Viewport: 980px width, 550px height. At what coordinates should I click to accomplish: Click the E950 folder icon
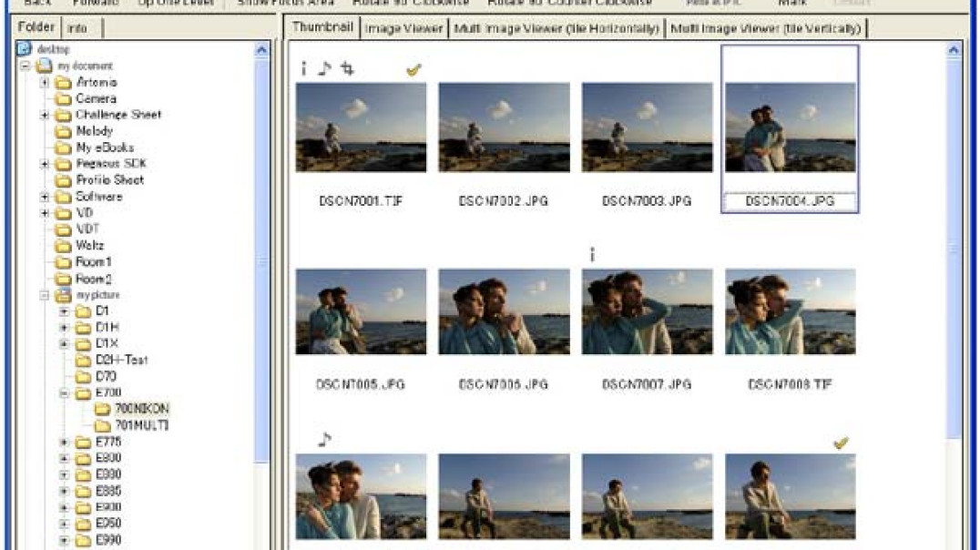coord(83,524)
